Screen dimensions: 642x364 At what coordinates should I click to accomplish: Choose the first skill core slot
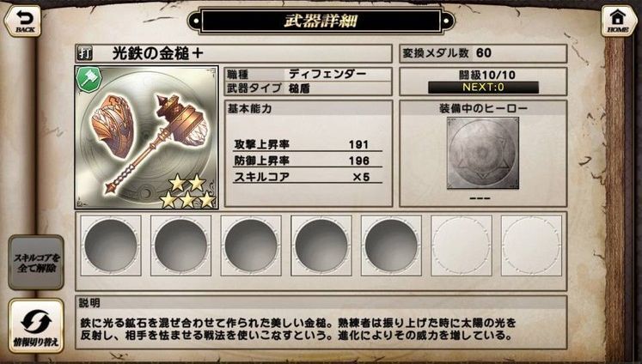coord(111,246)
